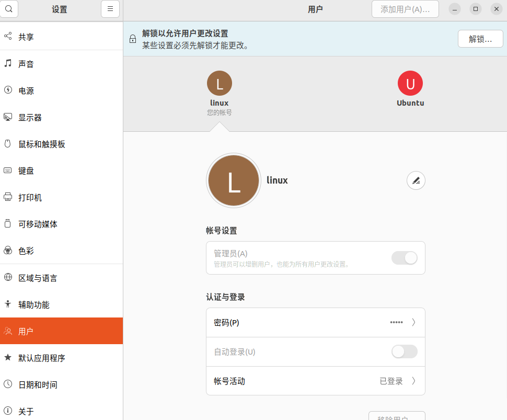The image size is (507, 420).
Task: Open the hamburger menu in settings header
Action: [110, 9]
